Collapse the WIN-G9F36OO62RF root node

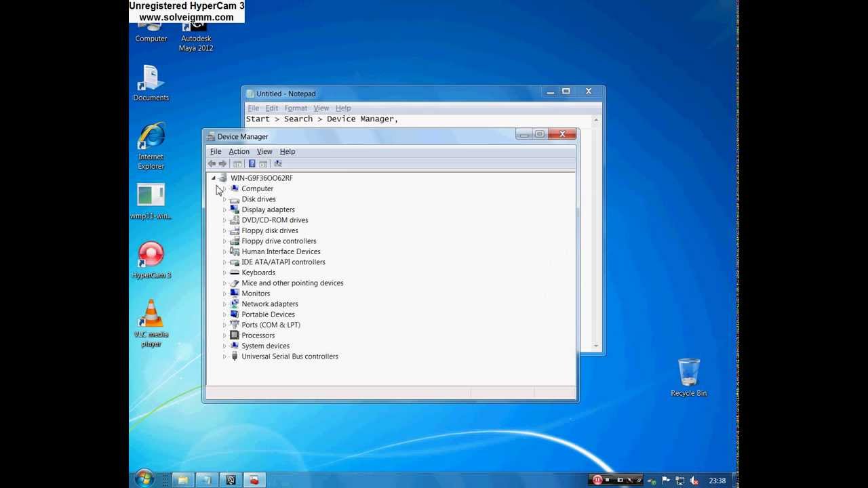(214, 178)
